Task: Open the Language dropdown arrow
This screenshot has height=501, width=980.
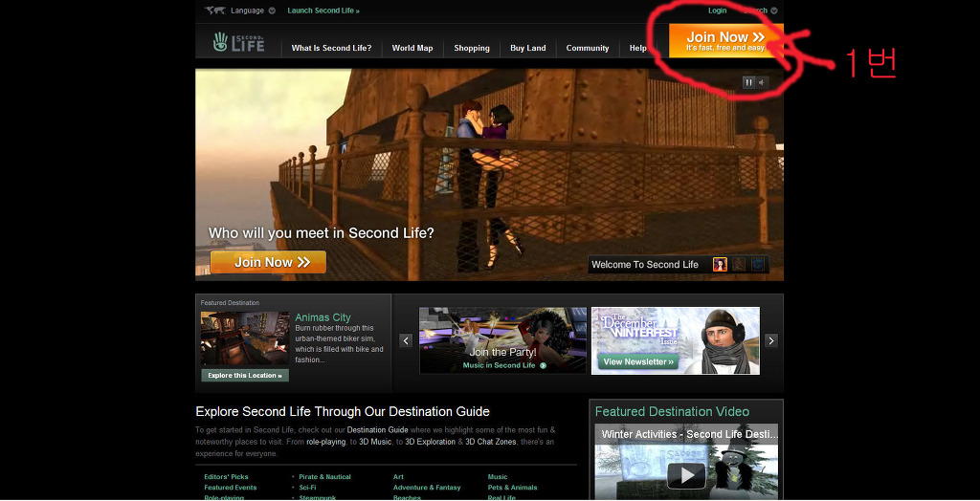Action: [272, 11]
